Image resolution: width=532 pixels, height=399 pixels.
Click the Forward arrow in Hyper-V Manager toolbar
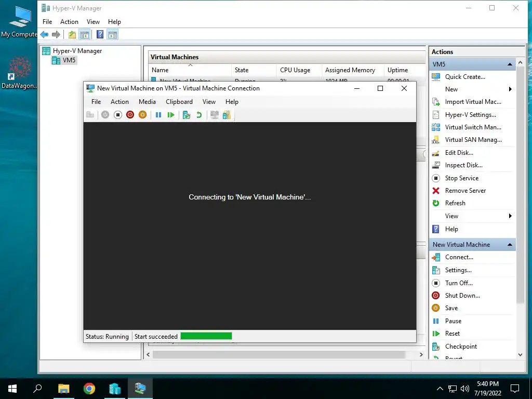coord(56,34)
